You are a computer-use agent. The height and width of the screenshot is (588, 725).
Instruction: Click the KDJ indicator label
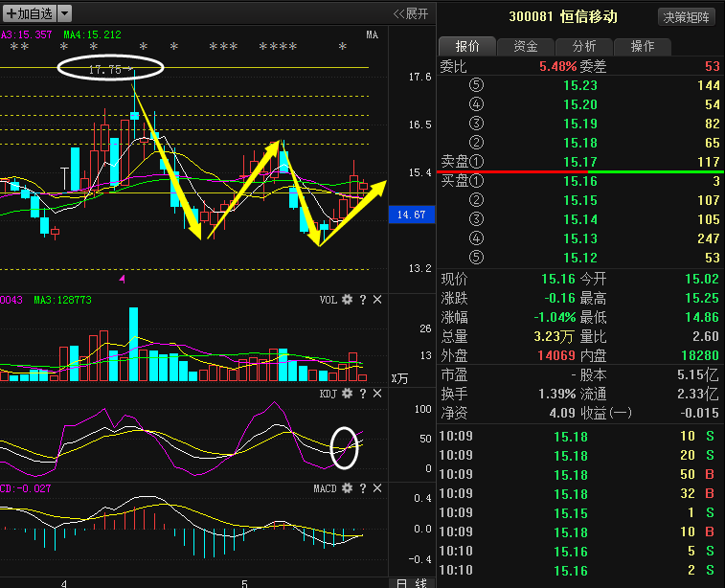click(329, 394)
